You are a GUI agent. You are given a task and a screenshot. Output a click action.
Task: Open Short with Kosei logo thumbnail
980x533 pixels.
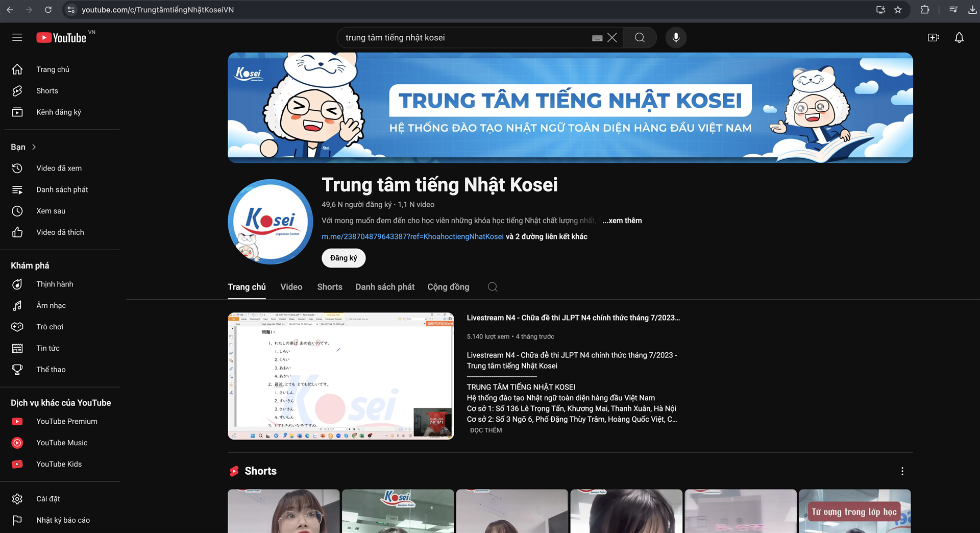click(398, 511)
